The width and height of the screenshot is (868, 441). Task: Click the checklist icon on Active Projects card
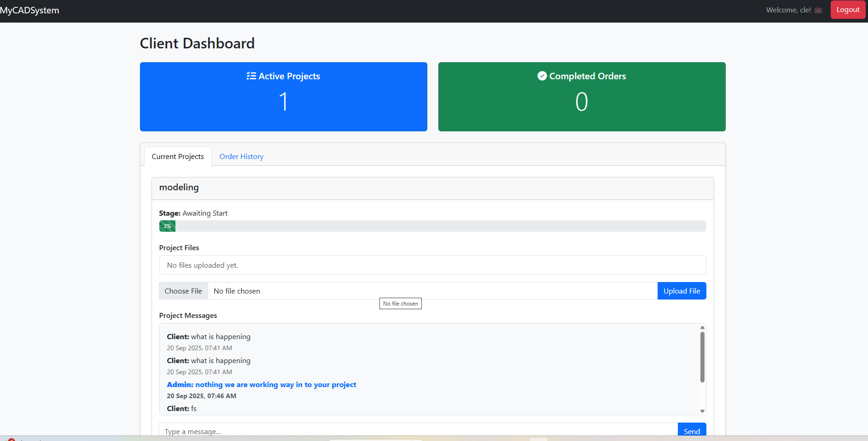click(x=251, y=76)
